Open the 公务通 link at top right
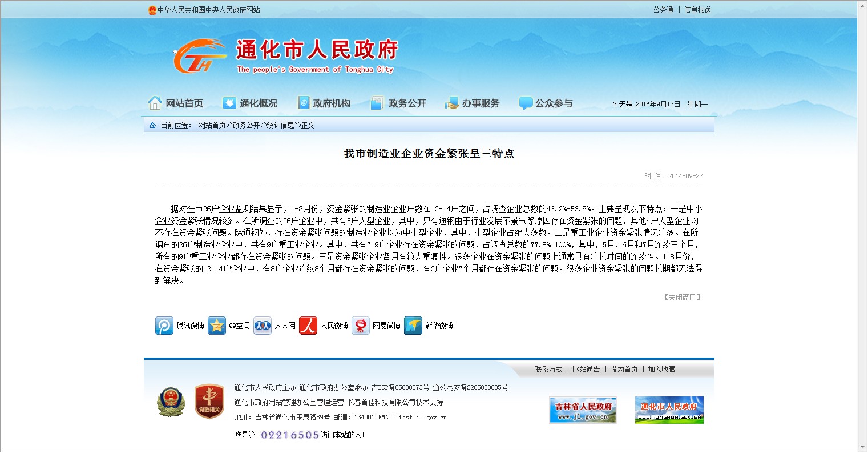868x453 pixels. (663, 10)
